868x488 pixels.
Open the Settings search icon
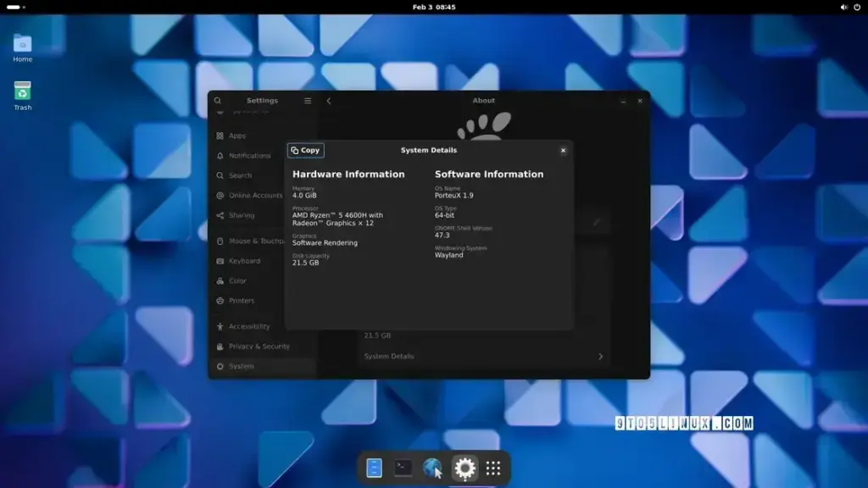[218, 101]
